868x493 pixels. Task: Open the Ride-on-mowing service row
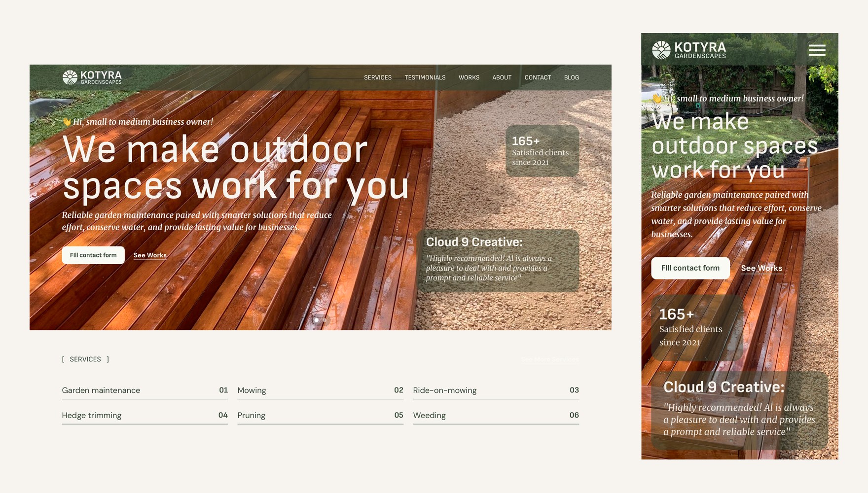496,390
